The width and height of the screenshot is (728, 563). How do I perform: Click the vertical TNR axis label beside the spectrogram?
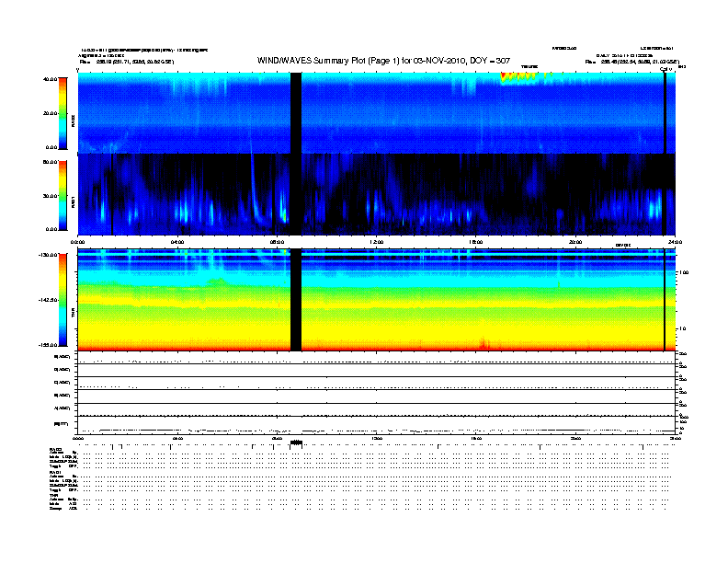tap(74, 314)
